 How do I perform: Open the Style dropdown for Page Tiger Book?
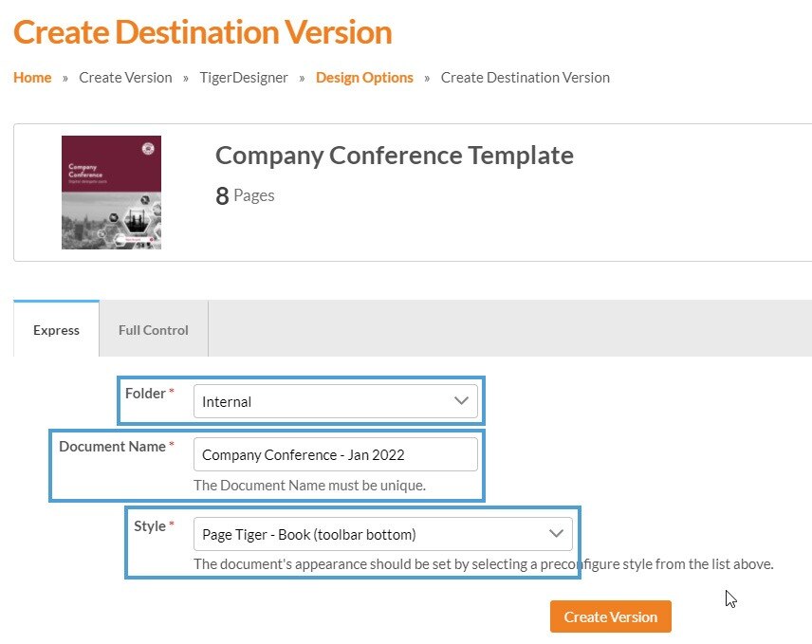[x=370, y=534]
